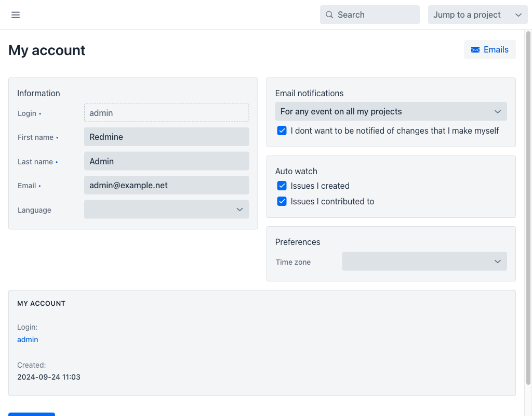This screenshot has height=416, width=532.
Task: Click the Information section label
Action: [x=38, y=93]
